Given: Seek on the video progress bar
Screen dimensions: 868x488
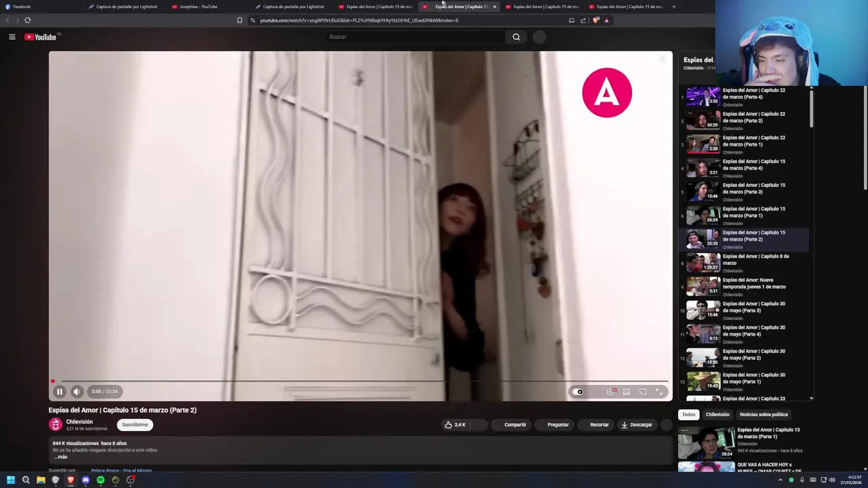Looking at the screenshot, I should 361,382.
